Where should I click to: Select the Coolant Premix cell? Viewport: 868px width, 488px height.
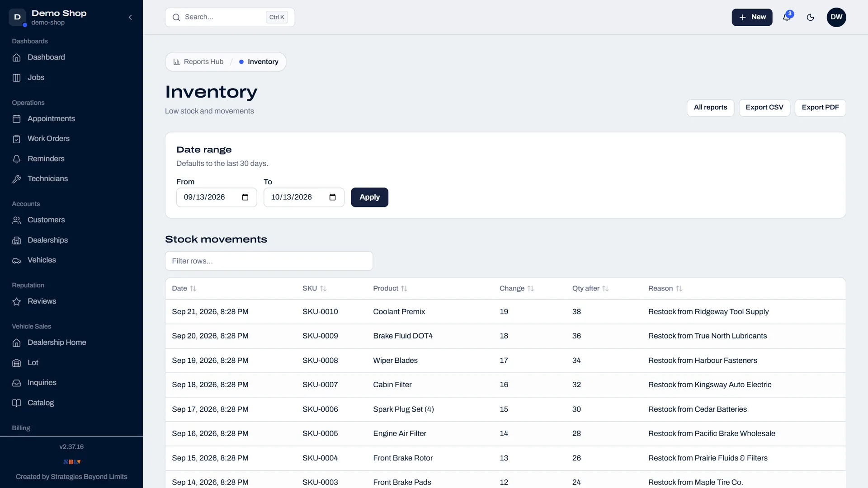click(x=399, y=312)
